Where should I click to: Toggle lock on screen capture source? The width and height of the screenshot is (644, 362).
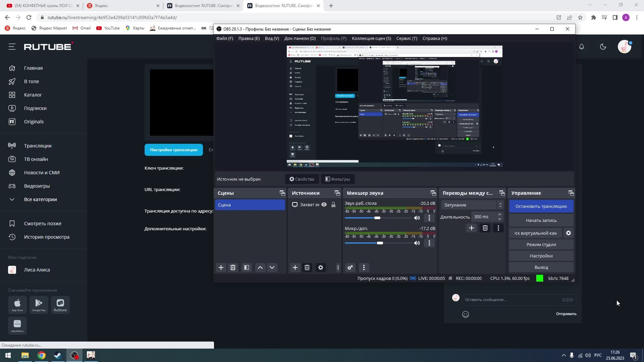pyautogui.click(x=333, y=204)
